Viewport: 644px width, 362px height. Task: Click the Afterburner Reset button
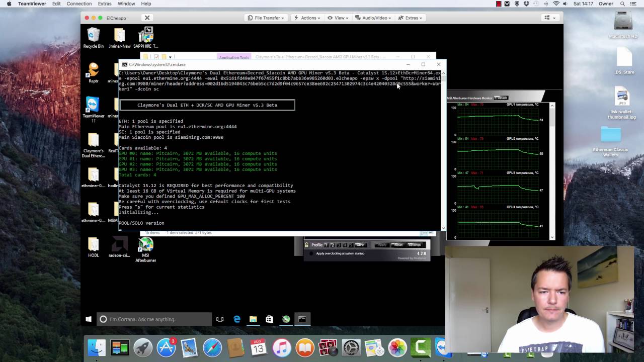[x=398, y=245]
